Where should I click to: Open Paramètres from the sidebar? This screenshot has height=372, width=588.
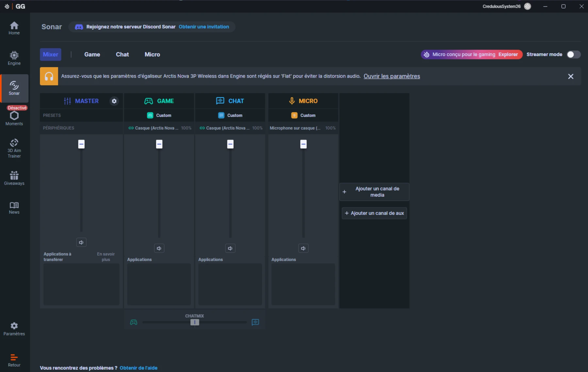pyautogui.click(x=14, y=328)
